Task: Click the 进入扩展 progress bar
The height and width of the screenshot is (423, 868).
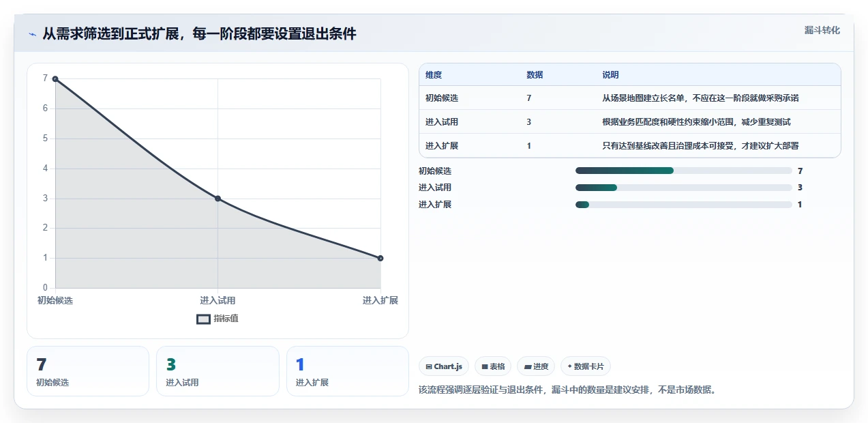Action: point(684,205)
